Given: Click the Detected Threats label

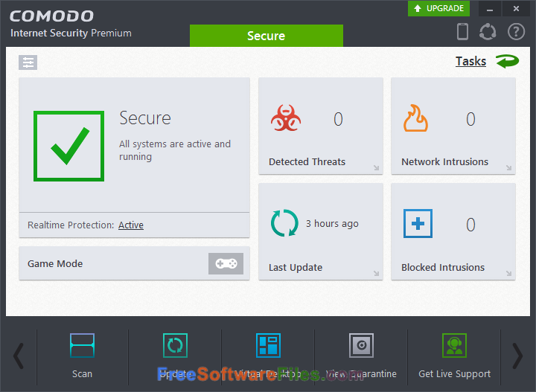Looking at the screenshot, I should [x=307, y=162].
